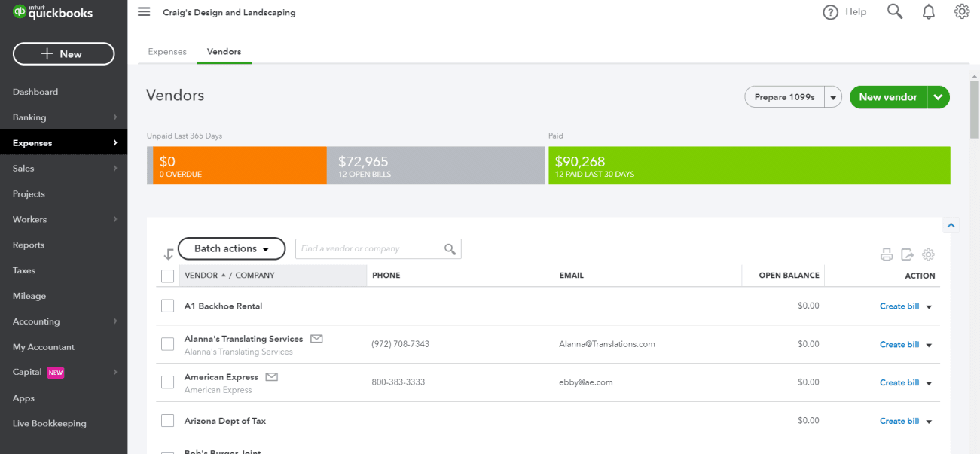Viewport: 980px width, 454px height.
Task: Click Create bill for American Express
Action: tap(899, 383)
